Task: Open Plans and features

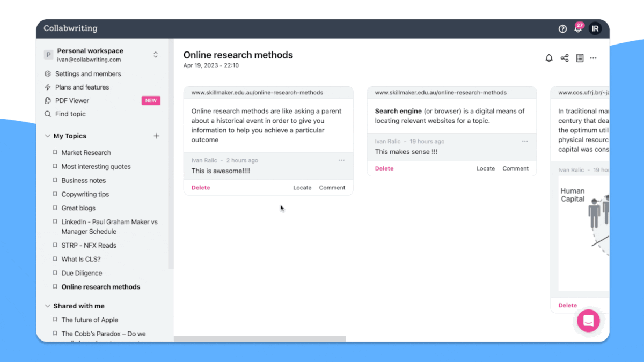Action: (82, 87)
